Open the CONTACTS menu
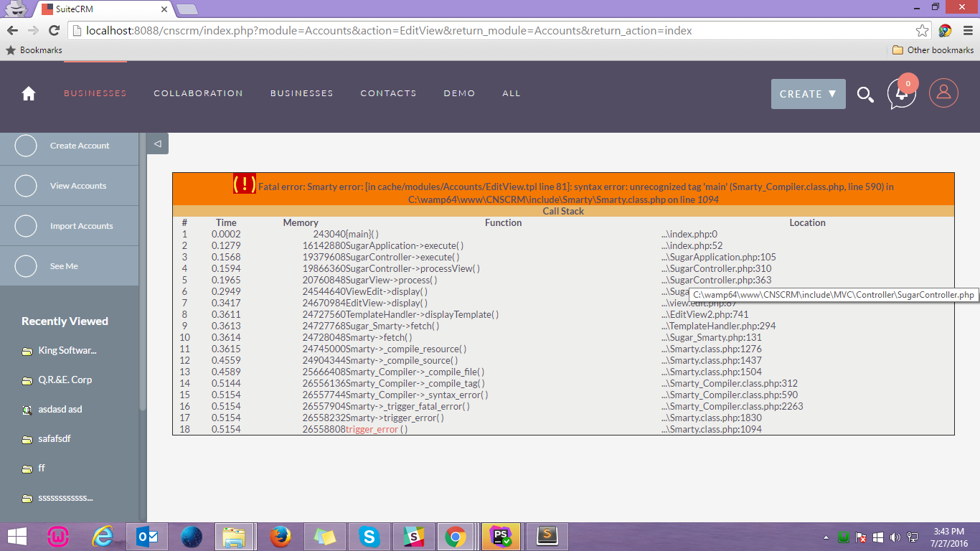Screen dimensions: 980x551 pos(388,93)
